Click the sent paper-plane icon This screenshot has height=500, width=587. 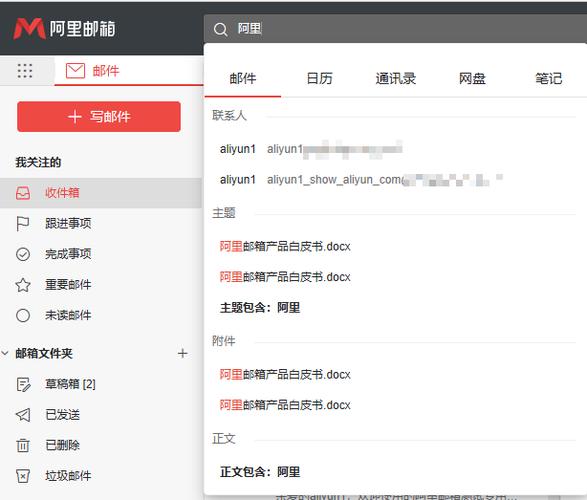click(23, 415)
